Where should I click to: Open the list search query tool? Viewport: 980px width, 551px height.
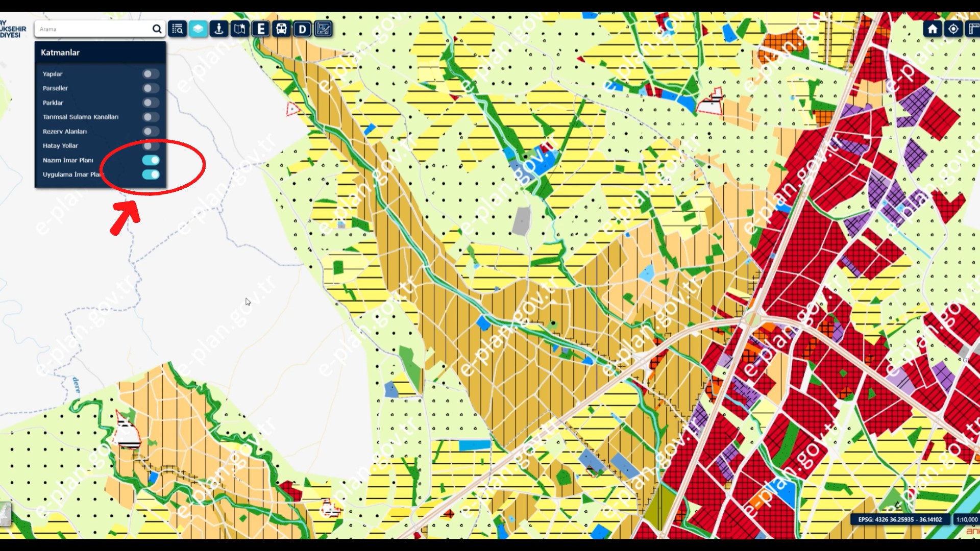point(177,29)
